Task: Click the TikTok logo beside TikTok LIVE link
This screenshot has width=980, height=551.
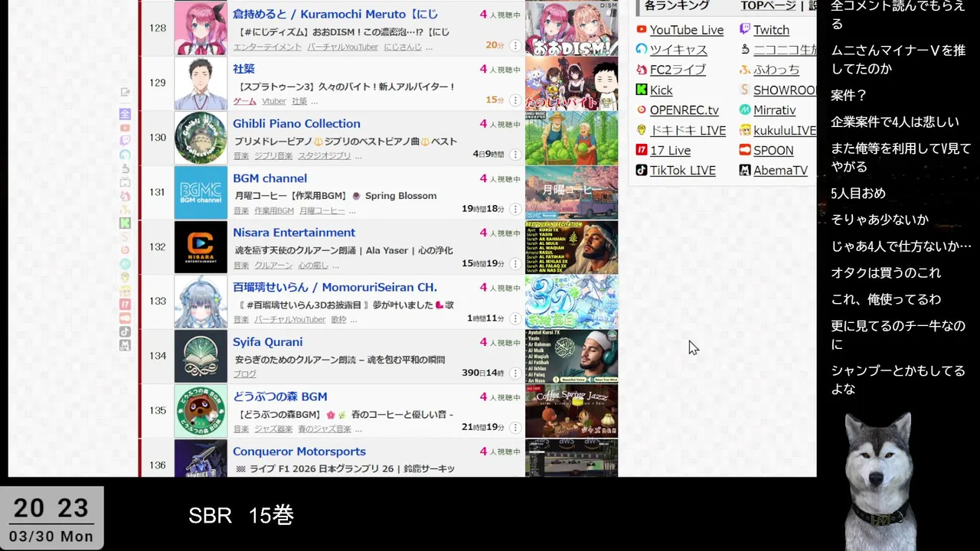Action: point(642,170)
